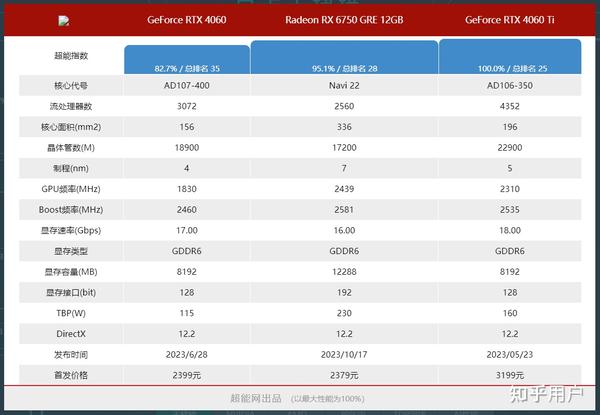This screenshot has height=415, width=600.
Task: Click the 196 die area value
Action: point(510,127)
